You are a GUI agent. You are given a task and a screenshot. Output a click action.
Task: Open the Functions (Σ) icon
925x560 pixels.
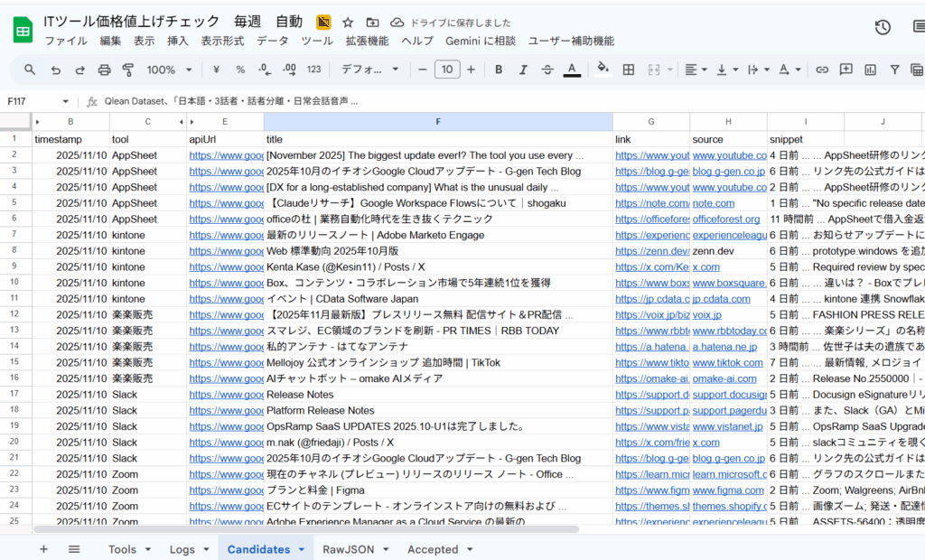click(x=916, y=70)
